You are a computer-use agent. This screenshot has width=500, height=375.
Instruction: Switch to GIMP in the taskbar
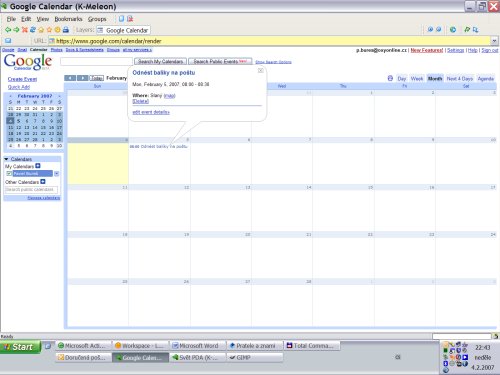tap(255, 357)
